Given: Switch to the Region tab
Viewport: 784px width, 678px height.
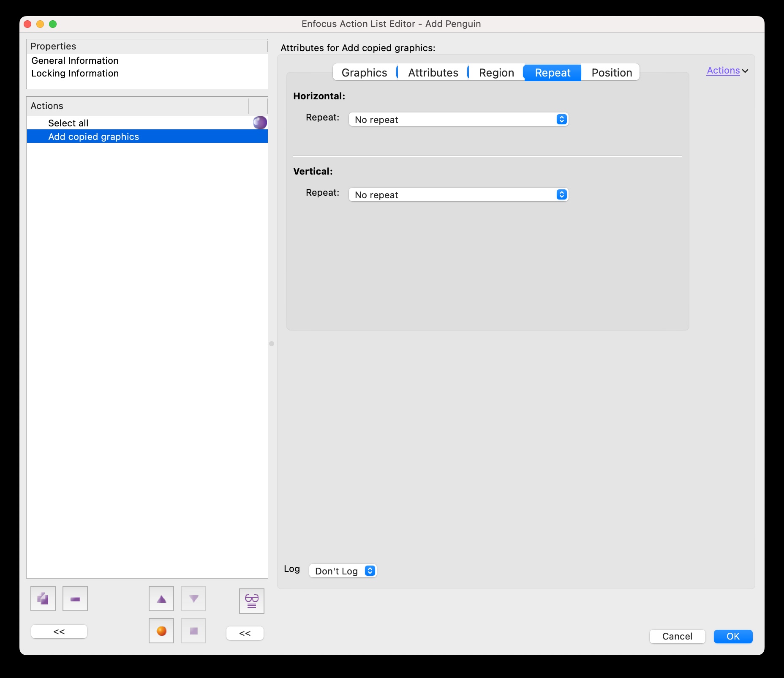Looking at the screenshot, I should [496, 73].
